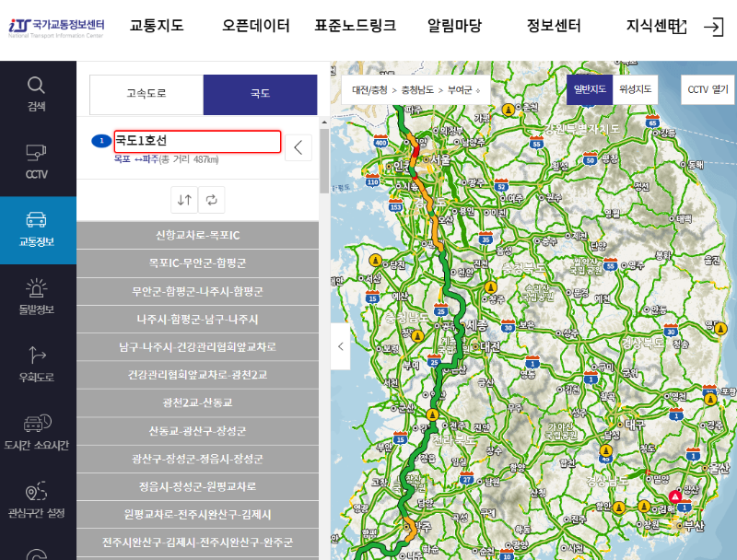Click the 국도1호선 route input field

coord(199,141)
